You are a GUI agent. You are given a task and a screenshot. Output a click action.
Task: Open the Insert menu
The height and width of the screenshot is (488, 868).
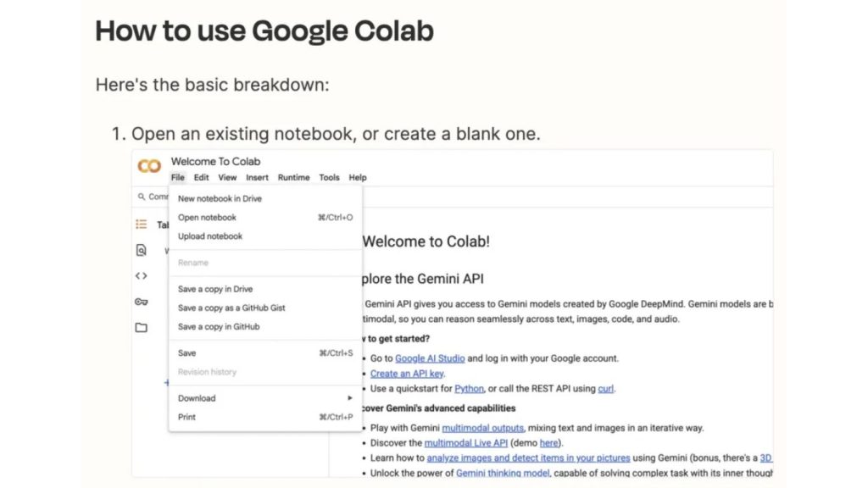coord(257,178)
